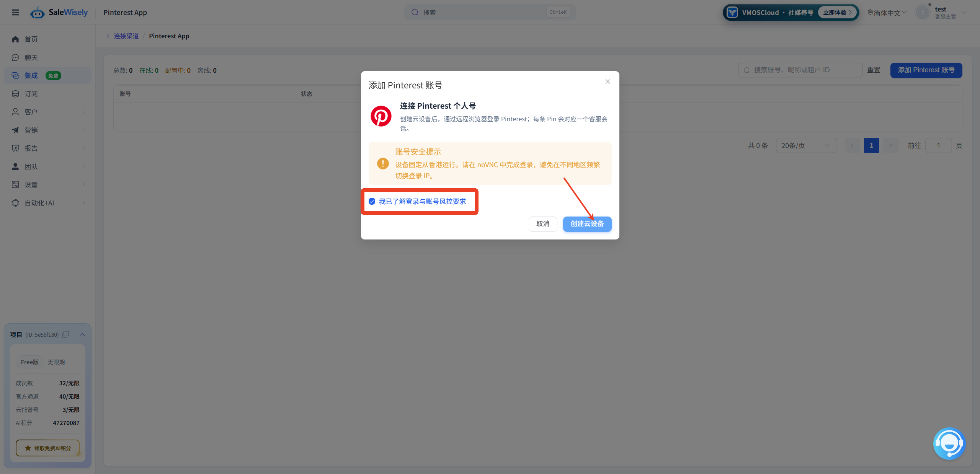Open the 20条/页 page size dropdown
This screenshot has height=474, width=980.
click(806, 146)
